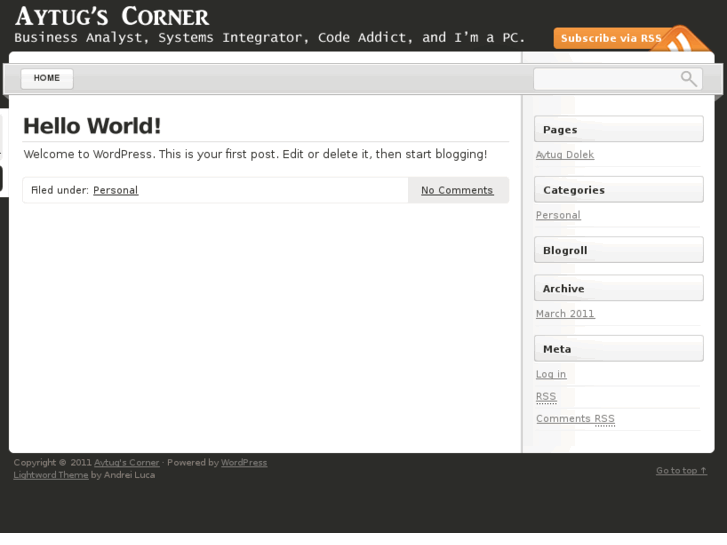727x545 pixels.
Task: Open the Lightword Theme footer link
Action: (x=51, y=475)
